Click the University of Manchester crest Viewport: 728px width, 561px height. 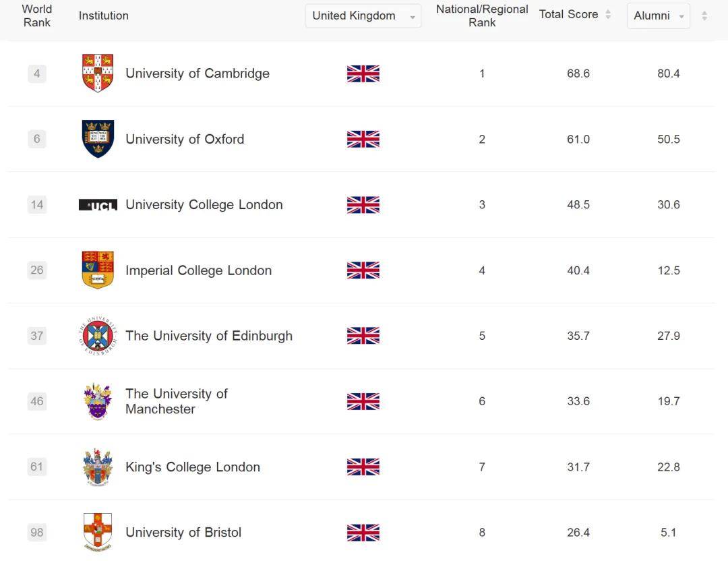point(98,401)
